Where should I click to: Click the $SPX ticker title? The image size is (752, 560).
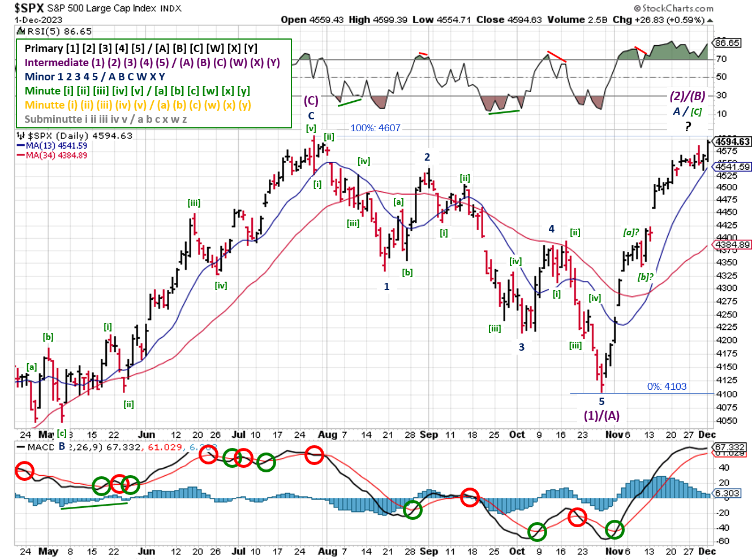[x=29, y=8]
